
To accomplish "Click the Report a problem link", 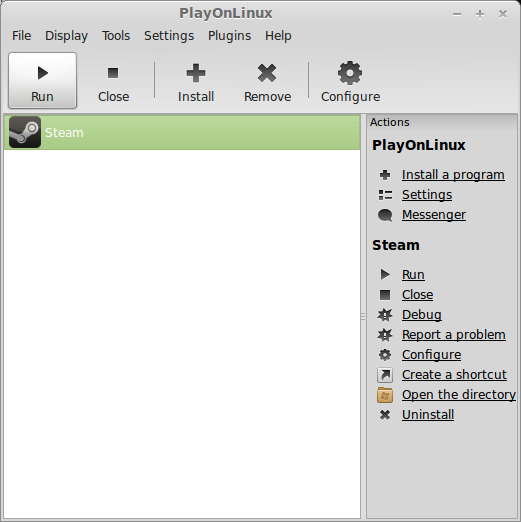I will click(454, 335).
